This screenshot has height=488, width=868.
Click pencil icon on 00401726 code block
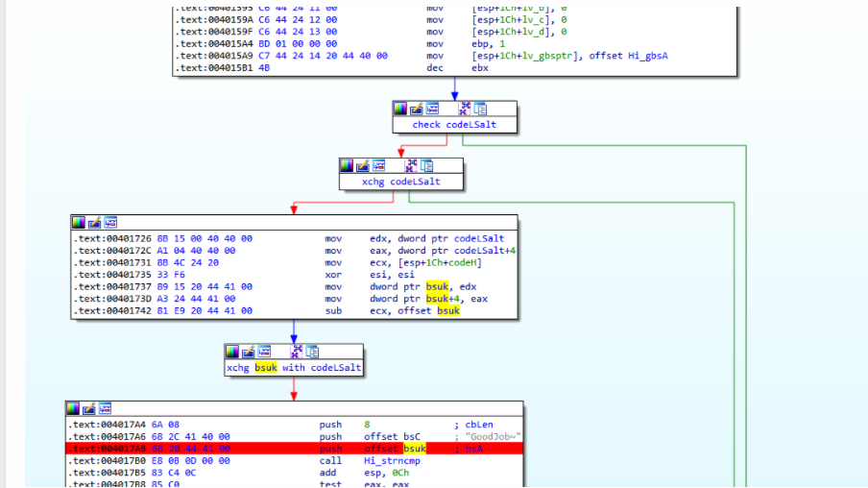[94, 223]
